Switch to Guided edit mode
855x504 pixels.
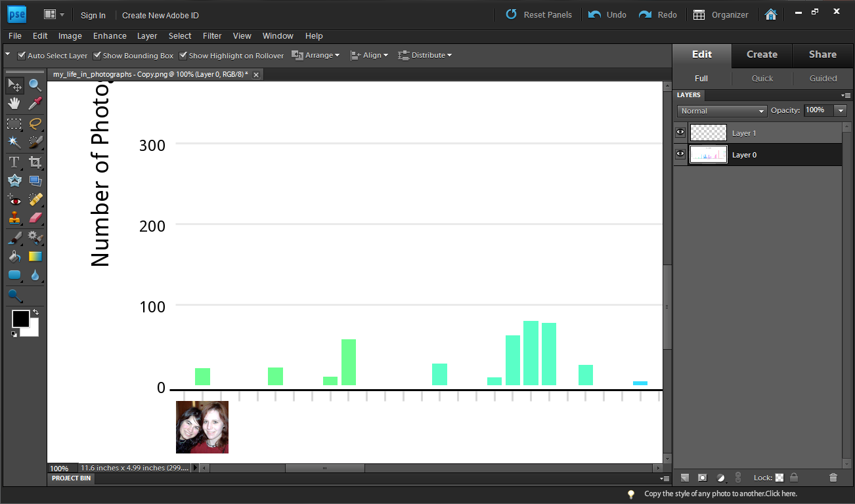823,78
